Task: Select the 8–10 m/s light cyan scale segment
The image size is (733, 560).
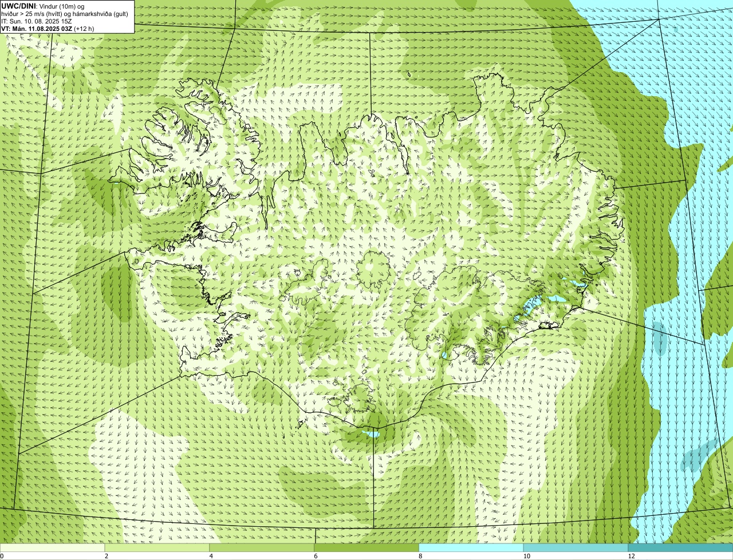Action: tap(471, 548)
